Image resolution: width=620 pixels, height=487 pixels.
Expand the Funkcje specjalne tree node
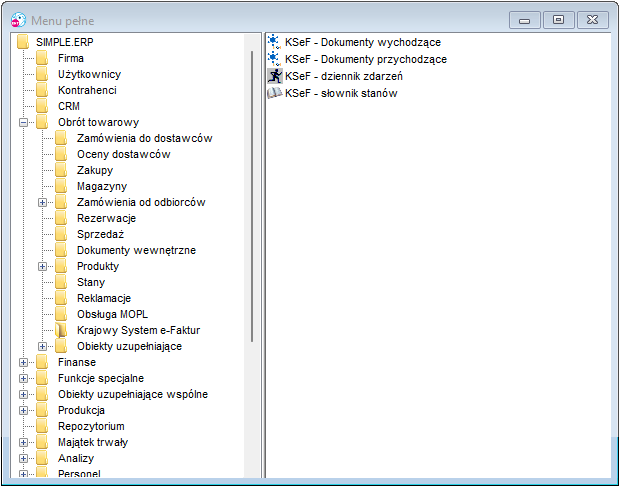23,379
